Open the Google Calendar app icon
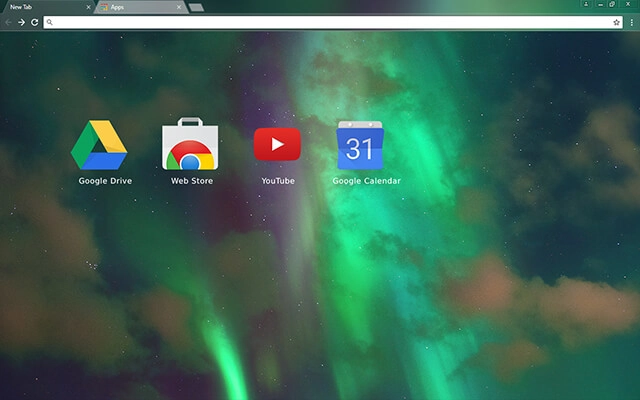This screenshot has height=400, width=640. [x=360, y=145]
